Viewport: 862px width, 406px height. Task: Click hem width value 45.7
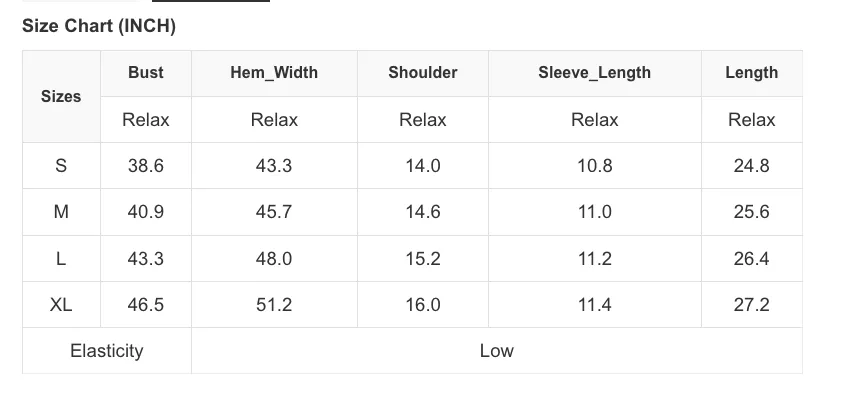274,212
